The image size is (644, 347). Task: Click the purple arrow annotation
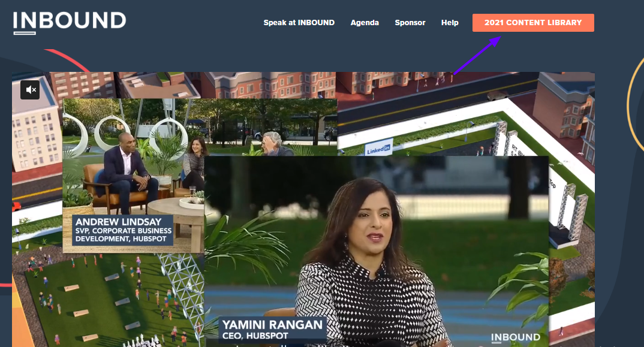tap(476, 56)
